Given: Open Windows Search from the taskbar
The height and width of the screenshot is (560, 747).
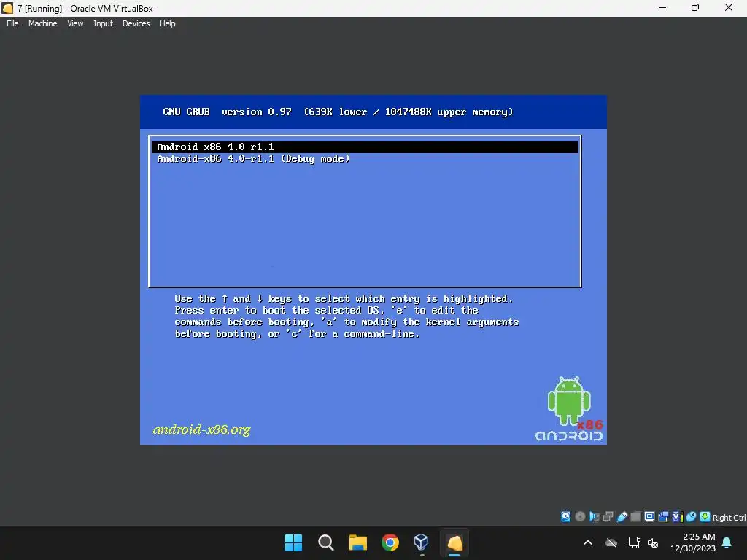Looking at the screenshot, I should point(326,542).
